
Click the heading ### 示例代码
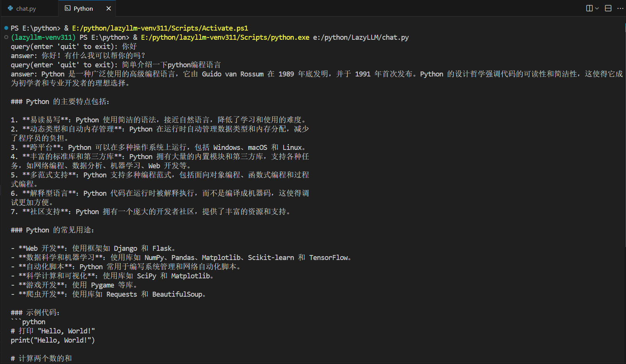[x=36, y=313]
